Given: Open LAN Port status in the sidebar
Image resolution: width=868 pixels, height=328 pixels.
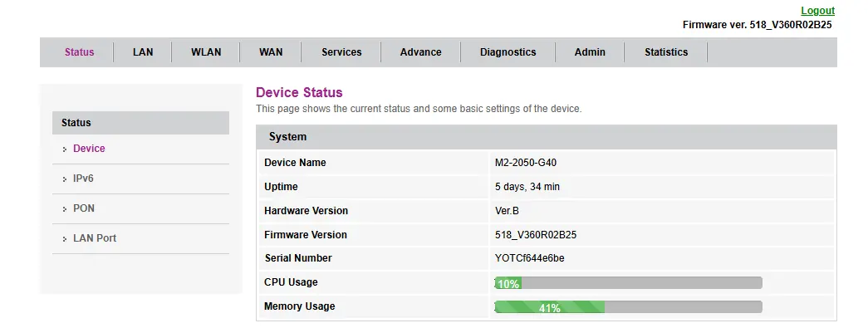Looking at the screenshot, I should tap(95, 238).
